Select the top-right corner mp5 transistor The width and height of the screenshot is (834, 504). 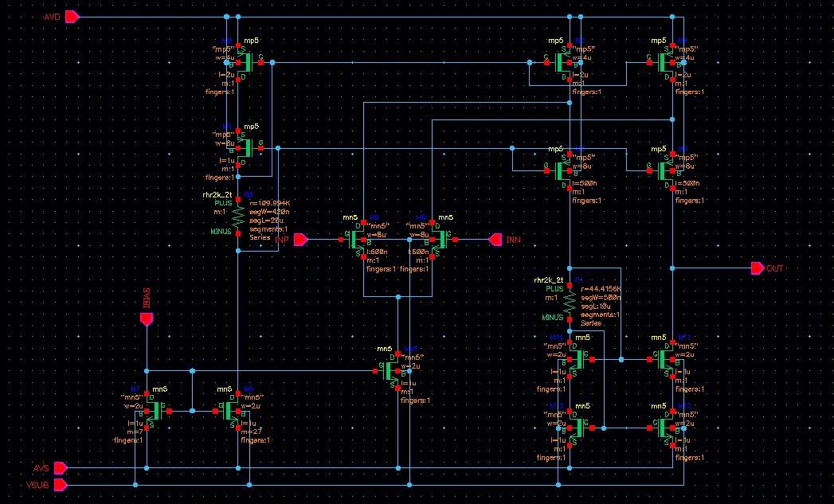pos(667,62)
